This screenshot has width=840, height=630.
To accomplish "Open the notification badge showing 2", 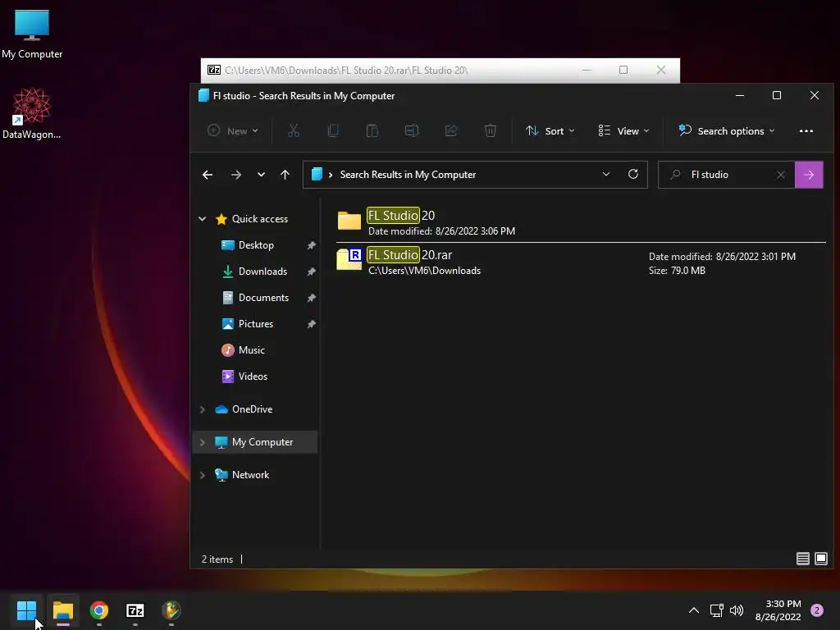I will (817, 610).
